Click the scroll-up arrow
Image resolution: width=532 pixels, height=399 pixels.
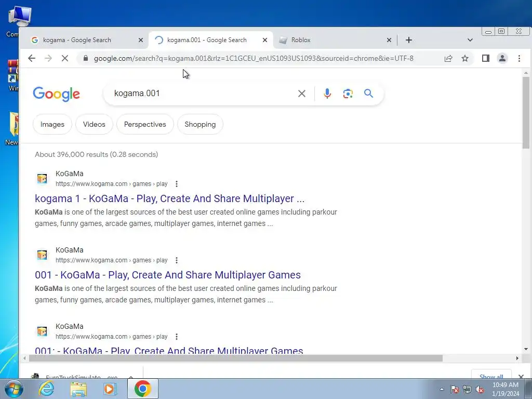(x=526, y=73)
